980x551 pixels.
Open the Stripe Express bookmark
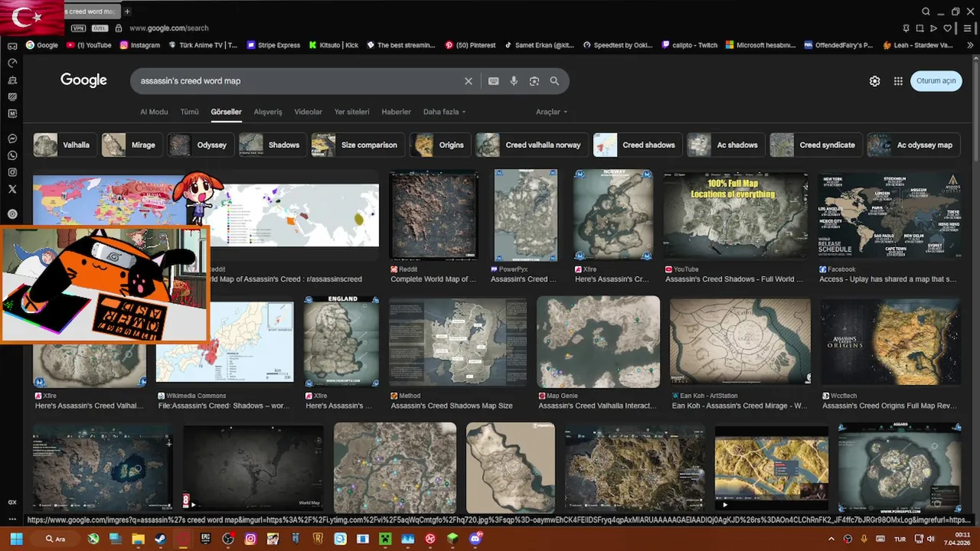pos(273,45)
